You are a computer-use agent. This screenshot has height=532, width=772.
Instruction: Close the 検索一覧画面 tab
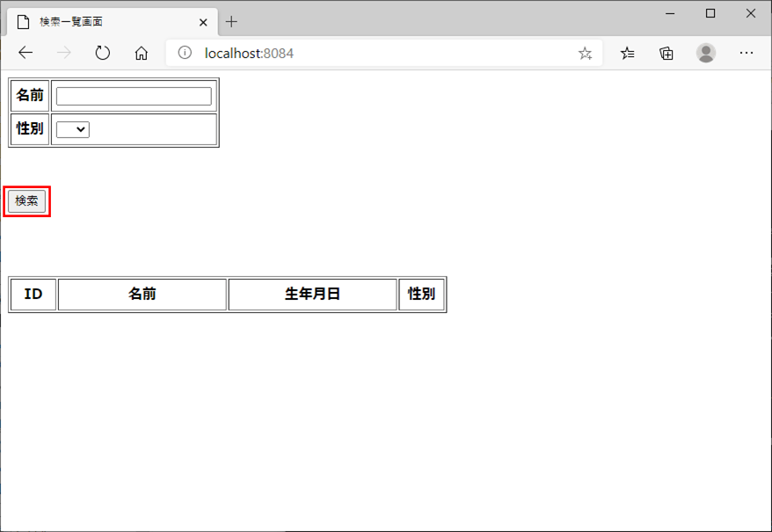click(x=203, y=22)
